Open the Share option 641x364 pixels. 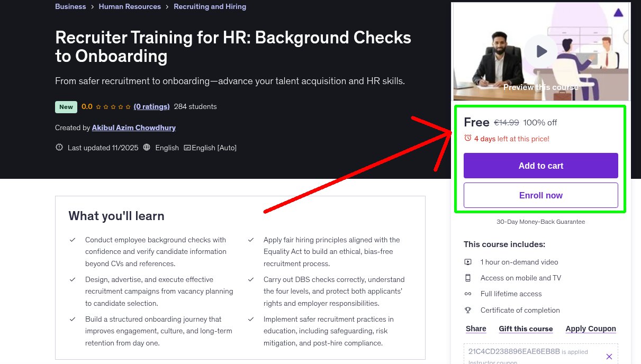475,329
